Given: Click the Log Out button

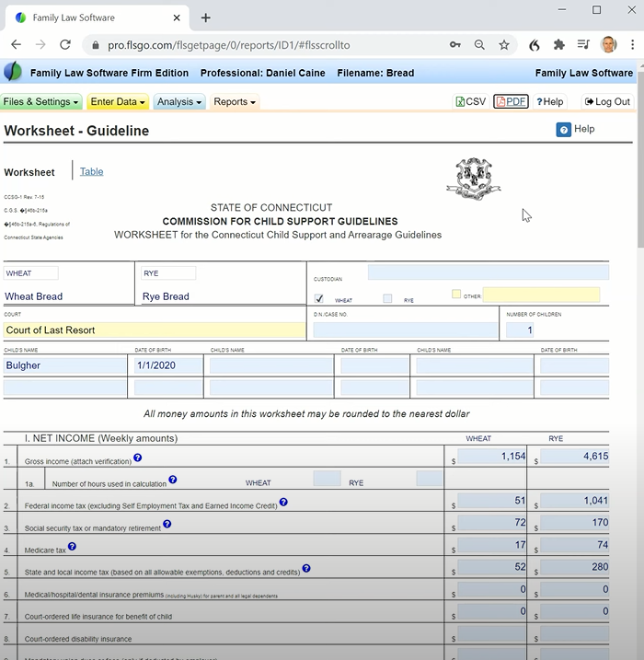Looking at the screenshot, I should (x=606, y=102).
